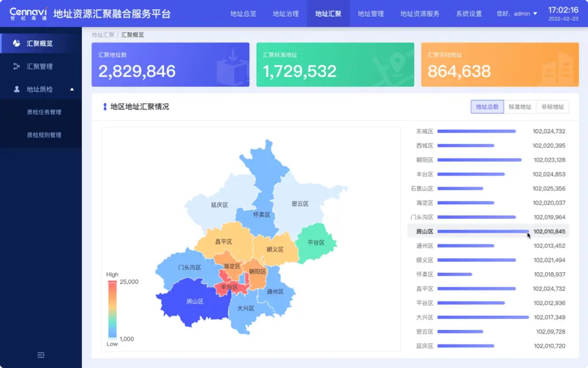The width and height of the screenshot is (588, 368).
Task: Open 质检规则管理 in the sidebar
Action: (x=44, y=135)
